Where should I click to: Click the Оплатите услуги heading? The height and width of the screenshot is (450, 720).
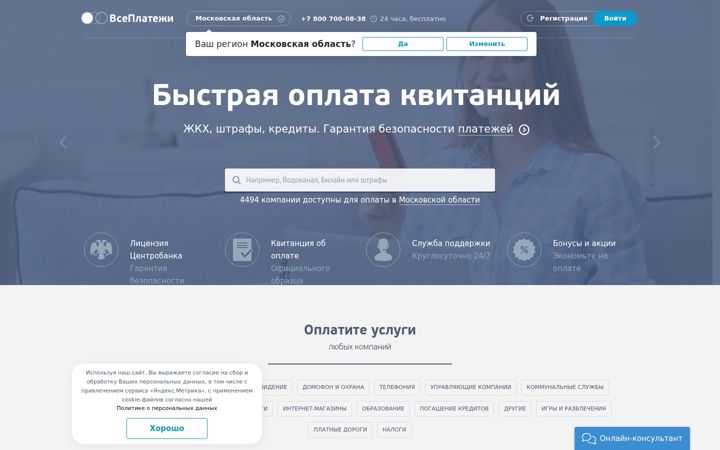tap(360, 330)
